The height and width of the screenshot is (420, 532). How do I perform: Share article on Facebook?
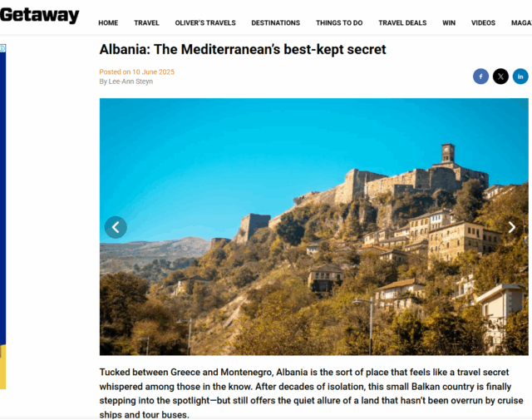[x=480, y=77]
